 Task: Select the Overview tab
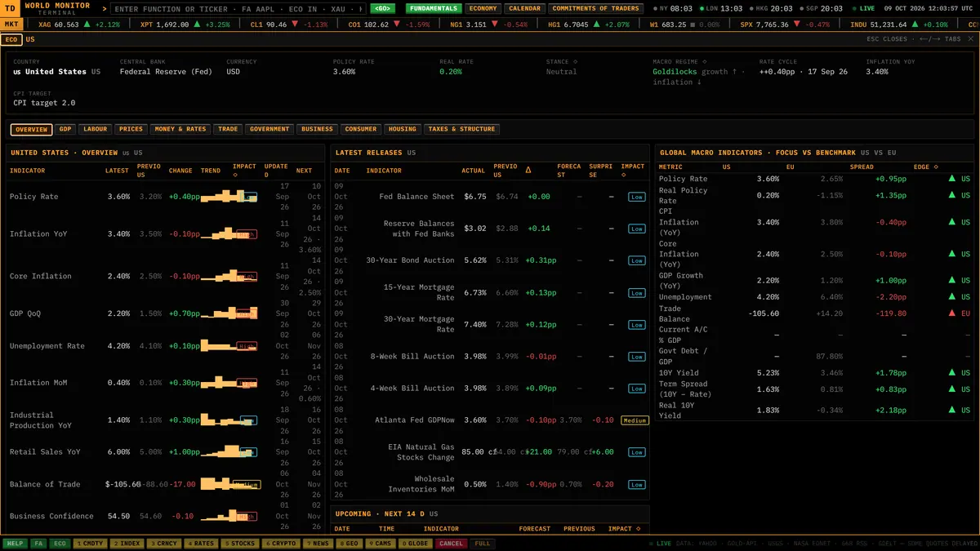click(x=32, y=129)
